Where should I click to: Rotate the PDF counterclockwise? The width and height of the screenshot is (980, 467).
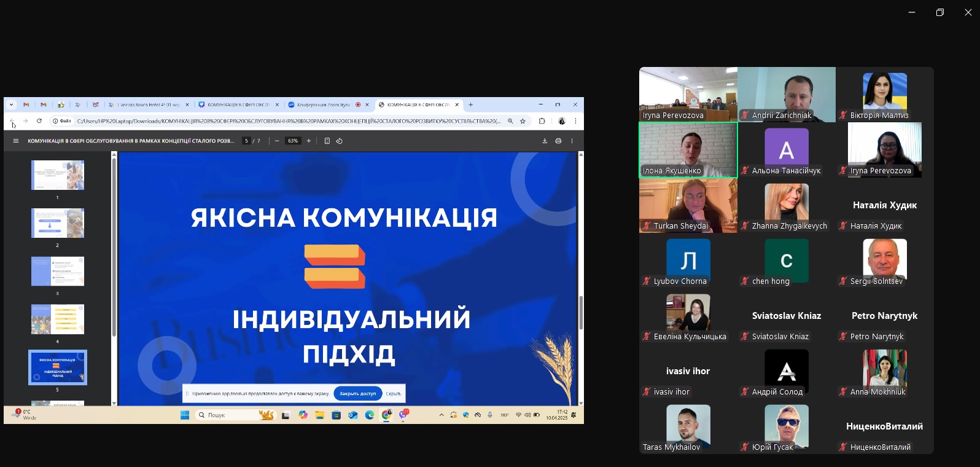coord(339,141)
